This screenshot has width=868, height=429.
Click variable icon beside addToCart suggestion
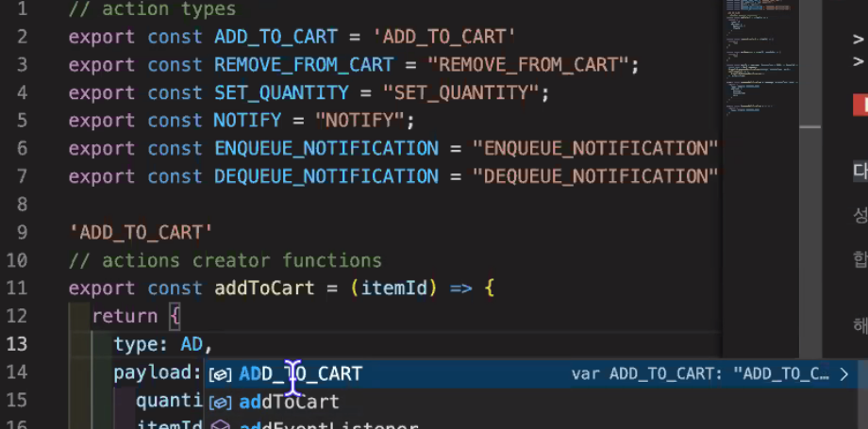point(220,403)
